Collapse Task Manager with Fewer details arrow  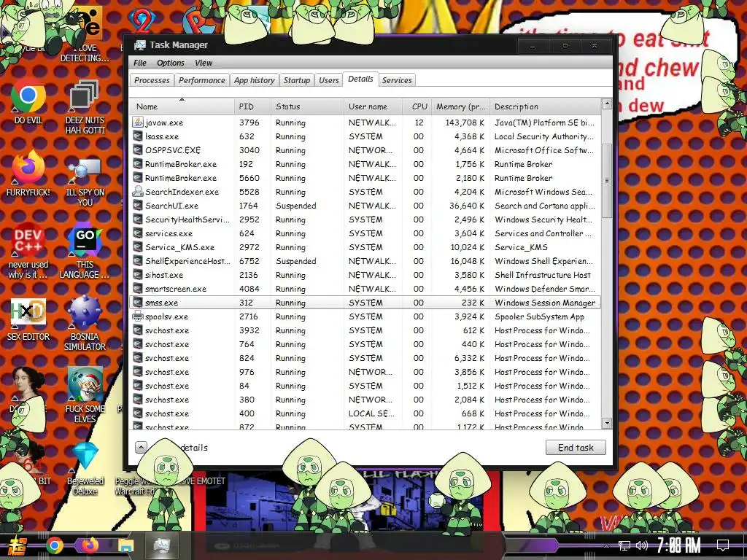coord(141,447)
